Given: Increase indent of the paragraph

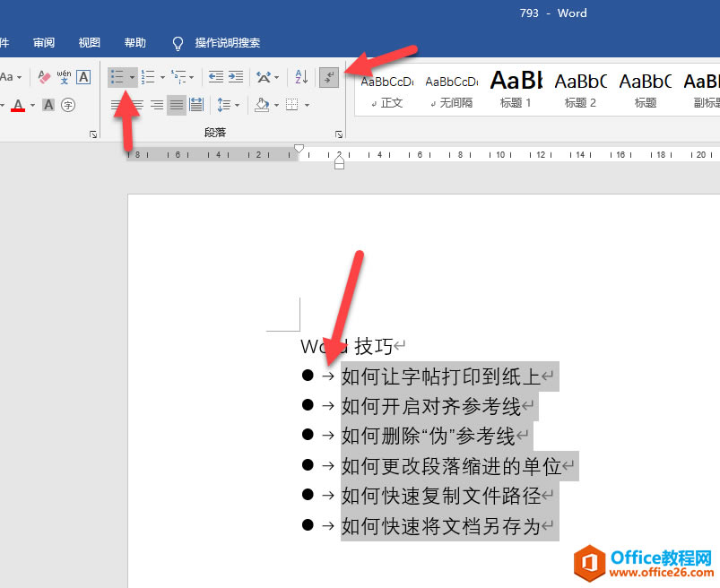Looking at the screenshot, I should point(236,77).
